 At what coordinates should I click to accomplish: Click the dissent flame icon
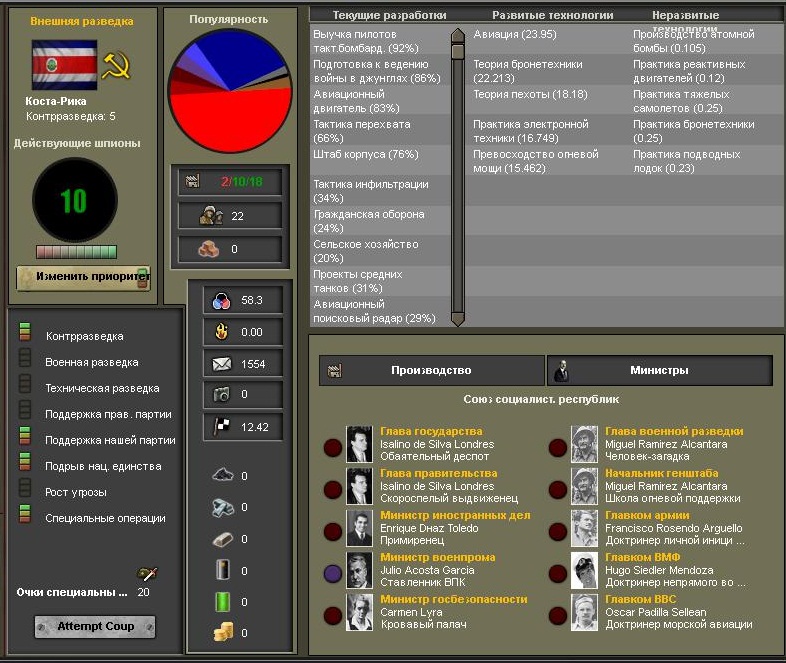point(222,331)
